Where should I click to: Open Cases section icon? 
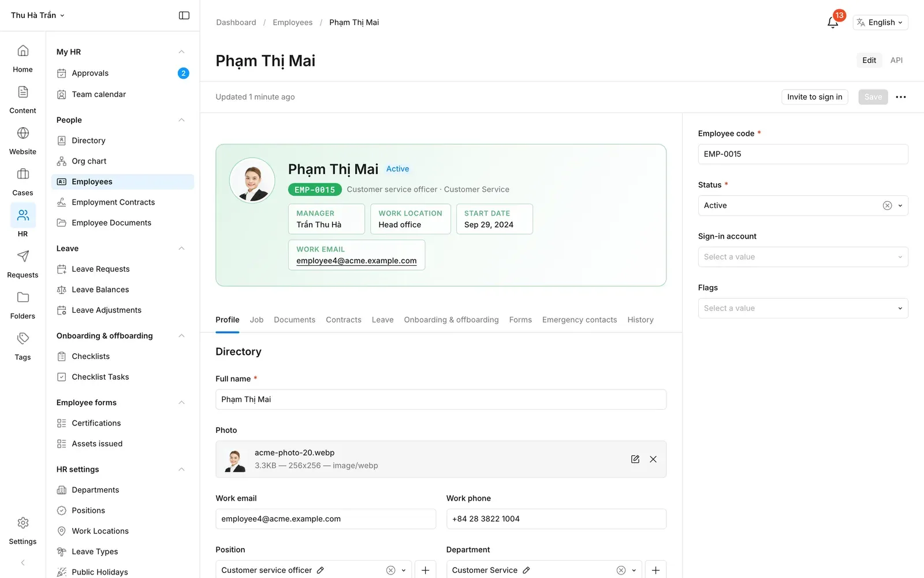coord(23,182)
